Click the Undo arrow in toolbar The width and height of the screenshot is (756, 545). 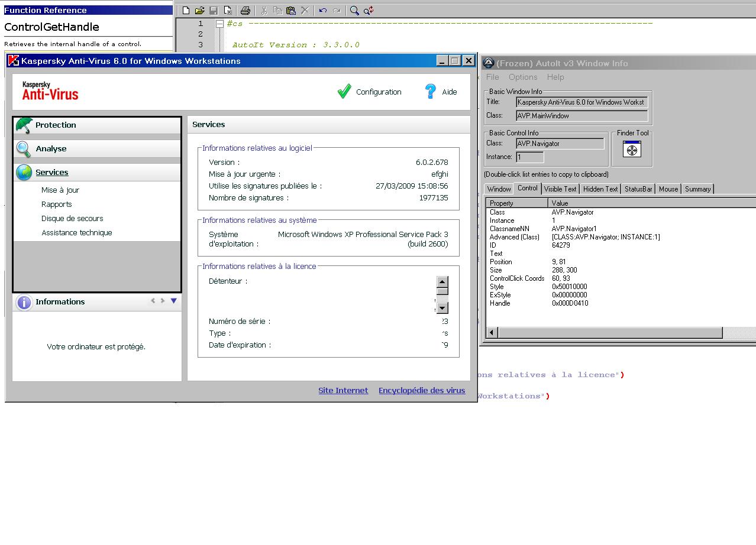(x=322, y=11)
